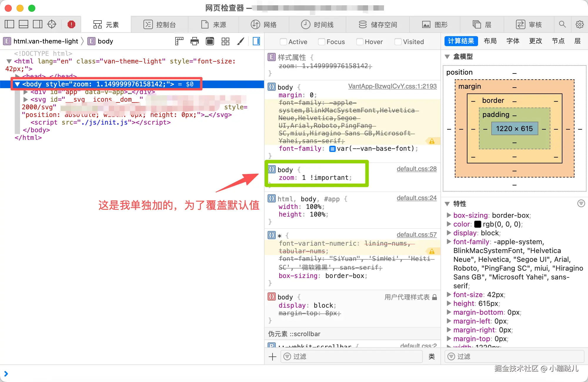Check the Active pseudo-class box
This screenshot has height=382, width=588.
[283, 42]
